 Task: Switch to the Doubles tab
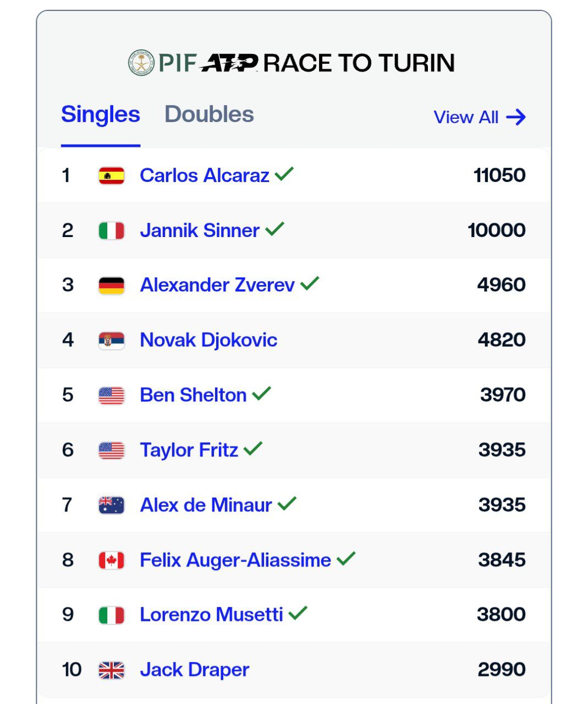coord(209,114)
